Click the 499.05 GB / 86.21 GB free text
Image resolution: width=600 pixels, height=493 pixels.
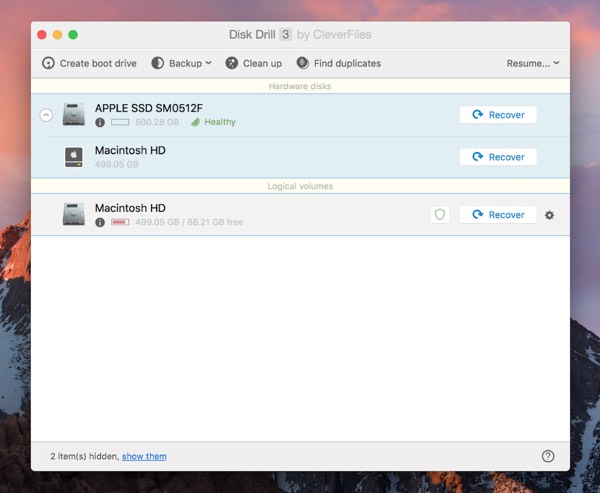189,222
